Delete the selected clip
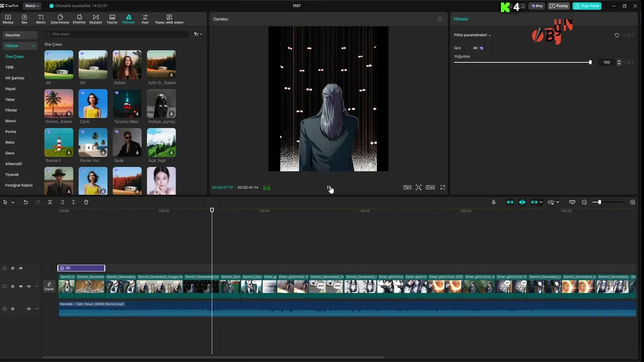644x362 pixels. click(x=86, y=202)
